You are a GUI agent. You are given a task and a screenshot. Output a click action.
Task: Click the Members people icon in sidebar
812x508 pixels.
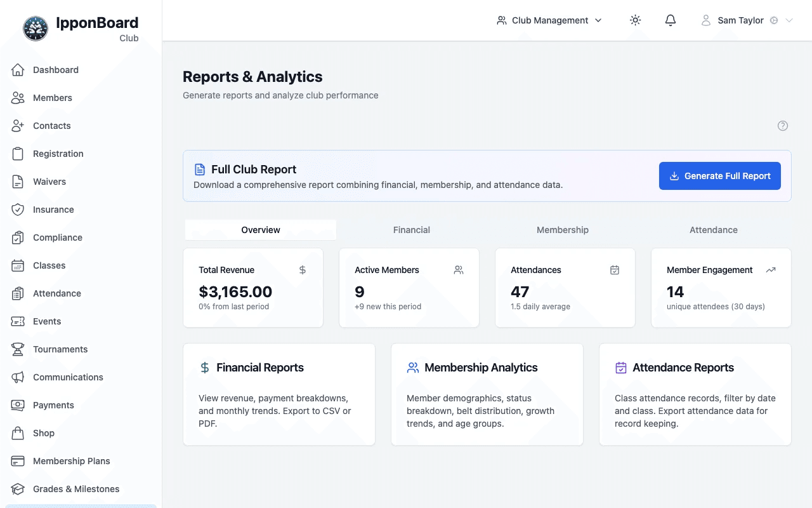coord(18,98)
